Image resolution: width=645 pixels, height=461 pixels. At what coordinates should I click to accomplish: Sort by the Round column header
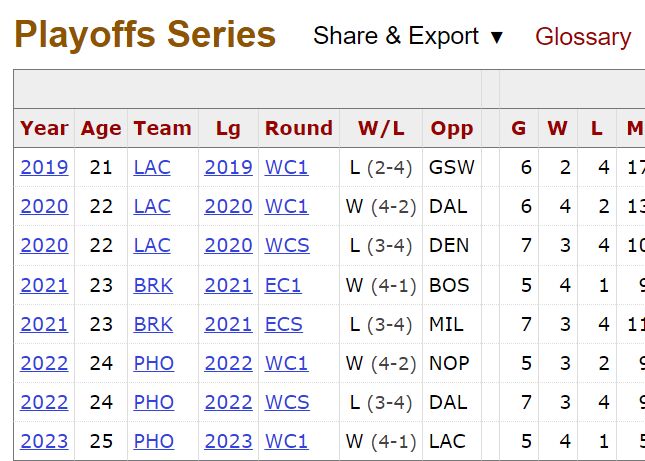pyautogui.click(x=299, y=128)
